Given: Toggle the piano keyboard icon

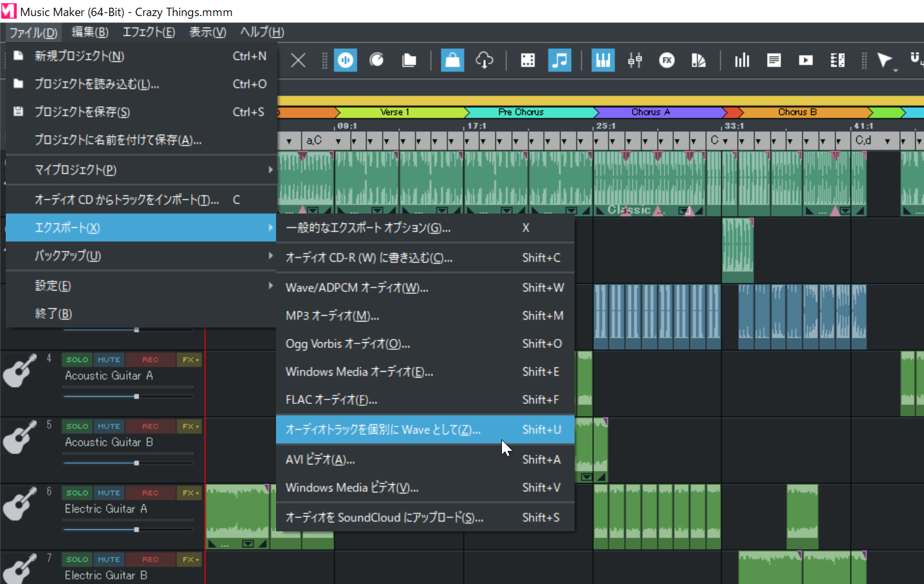Looking at the screenshot, I should 603,60.
